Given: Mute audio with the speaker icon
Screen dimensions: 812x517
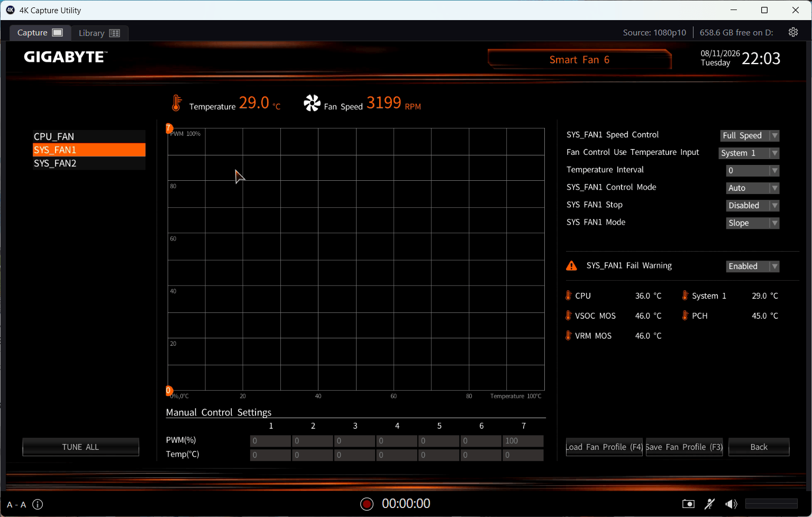Looking at the screenshot, I should (x=732, y=504).
